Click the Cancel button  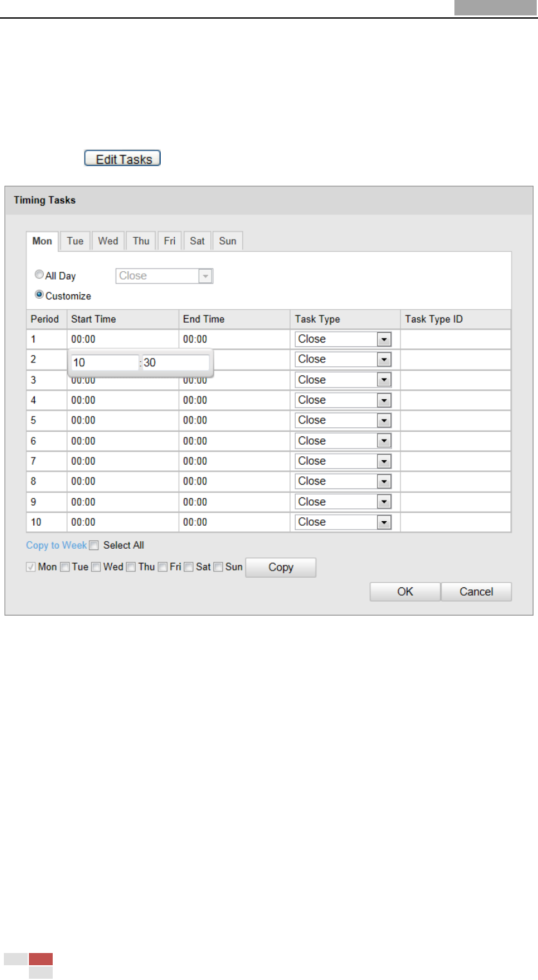coord(476,592)
